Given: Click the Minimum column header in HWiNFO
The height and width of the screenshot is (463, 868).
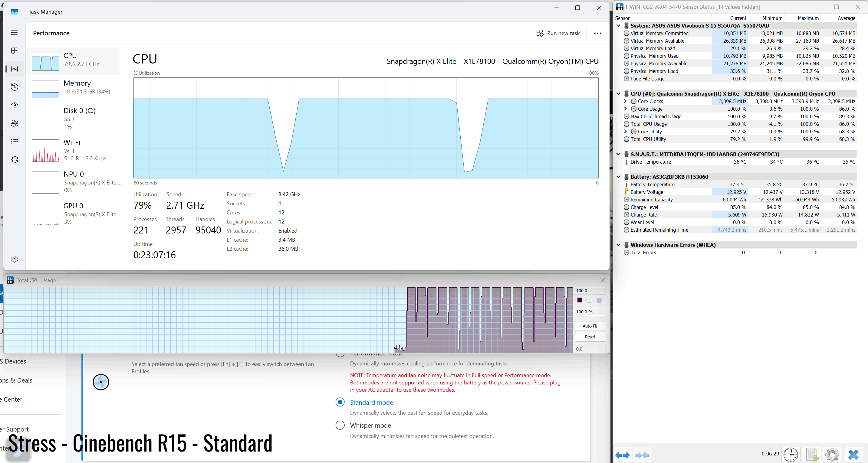Looking at the screenshot, I should [766, 18].
